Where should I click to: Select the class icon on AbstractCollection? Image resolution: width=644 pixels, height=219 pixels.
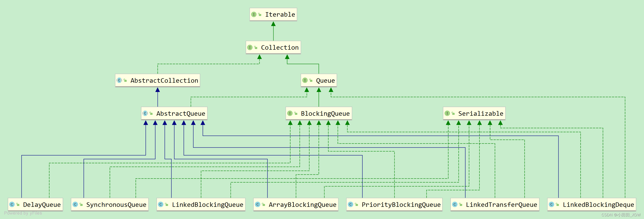coord(120,80)
